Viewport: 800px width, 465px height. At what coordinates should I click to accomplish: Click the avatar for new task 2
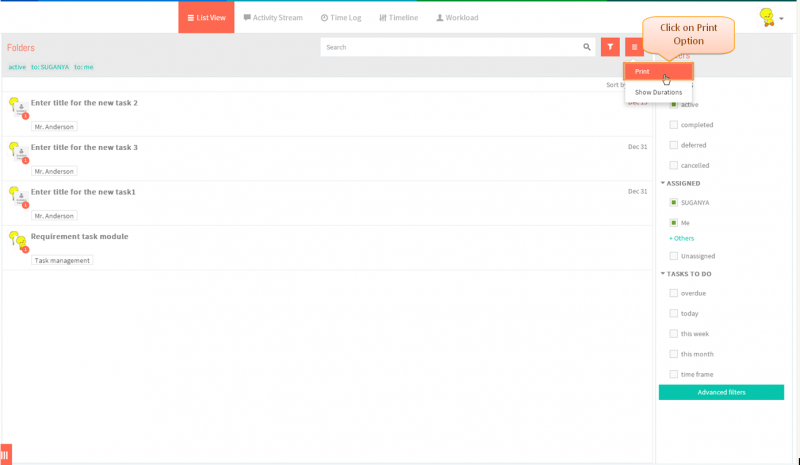click(18, 108)
